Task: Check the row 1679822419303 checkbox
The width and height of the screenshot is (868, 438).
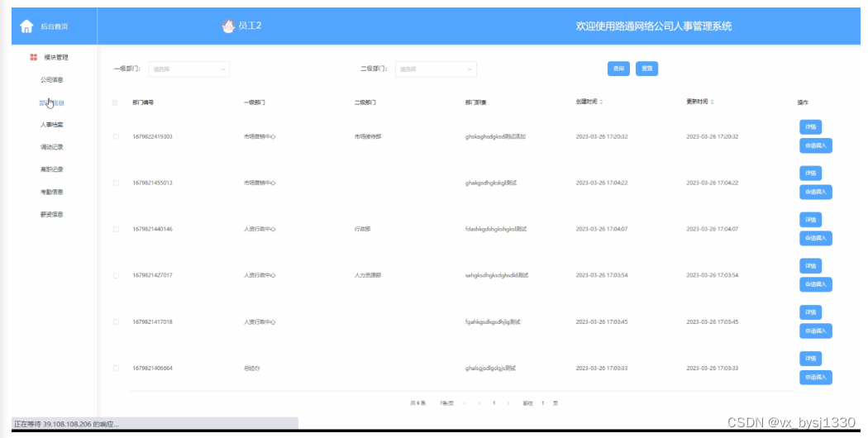Action: coord(116,136)
